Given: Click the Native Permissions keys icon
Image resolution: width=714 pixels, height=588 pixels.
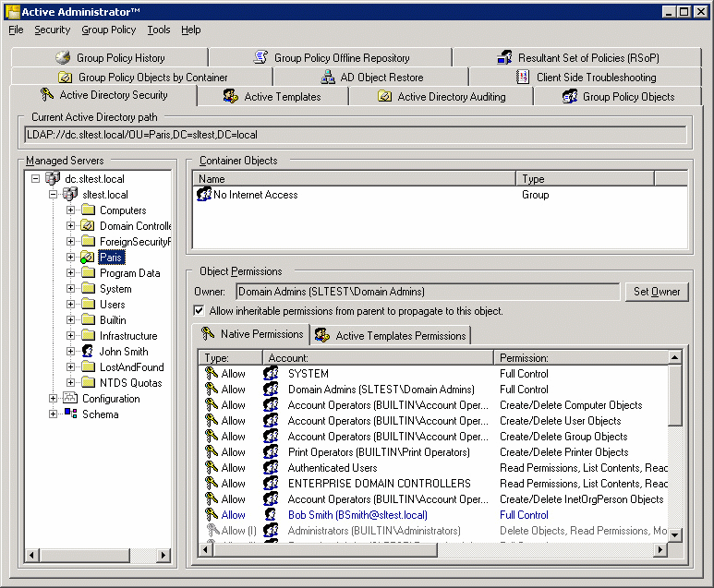Looking at the screenshot, I should (x=208, y=333).
